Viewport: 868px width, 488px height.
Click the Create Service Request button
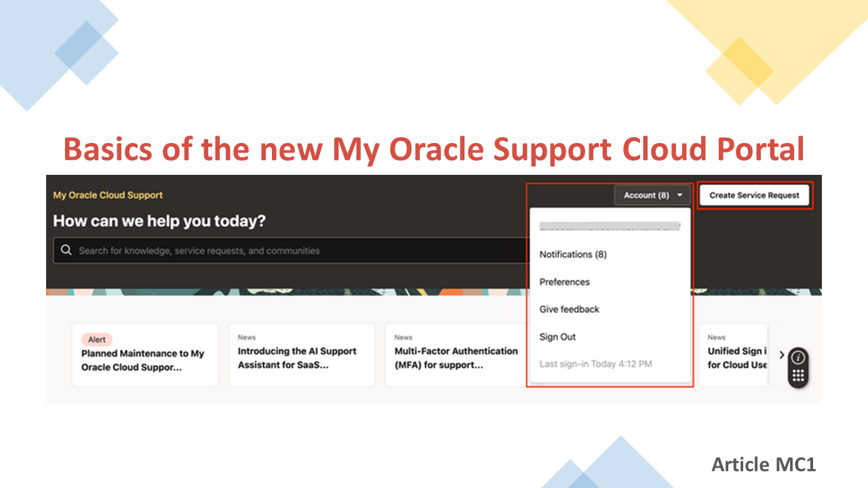pos(754,195)
